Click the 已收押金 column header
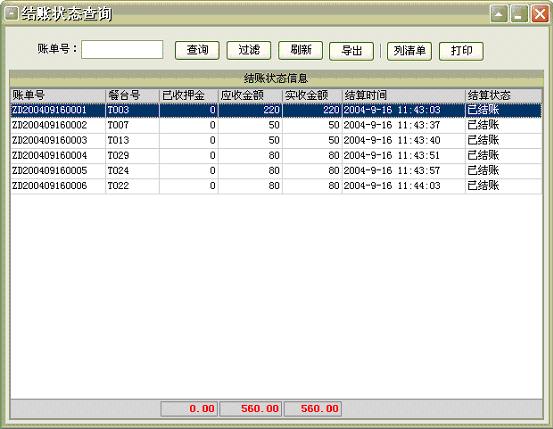This screenshot has width=553, height=429. pos(189,95)
